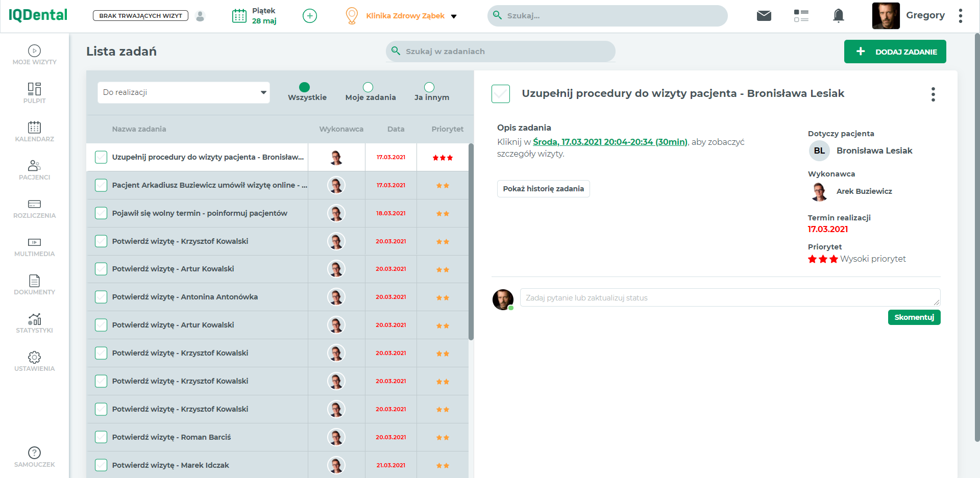Click the global Szukaj search field
This screenshot has width=980, height=478.
[607, 16]
